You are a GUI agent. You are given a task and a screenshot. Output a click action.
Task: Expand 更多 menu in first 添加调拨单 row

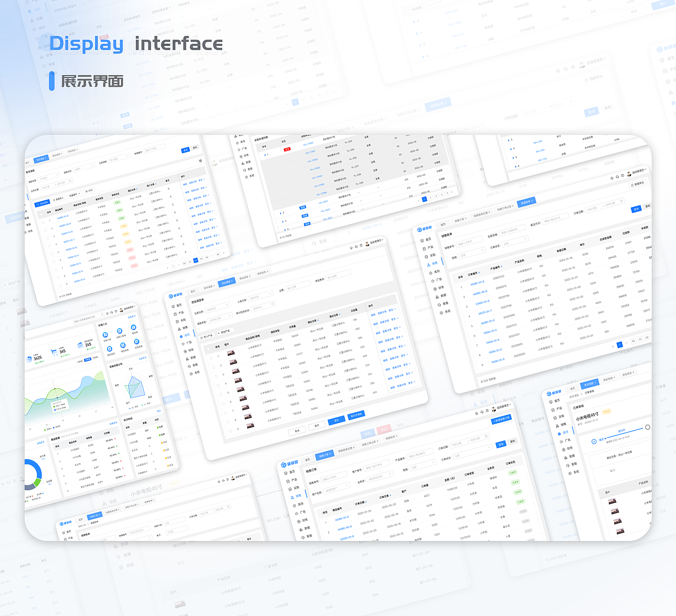(x=392, y=310)
